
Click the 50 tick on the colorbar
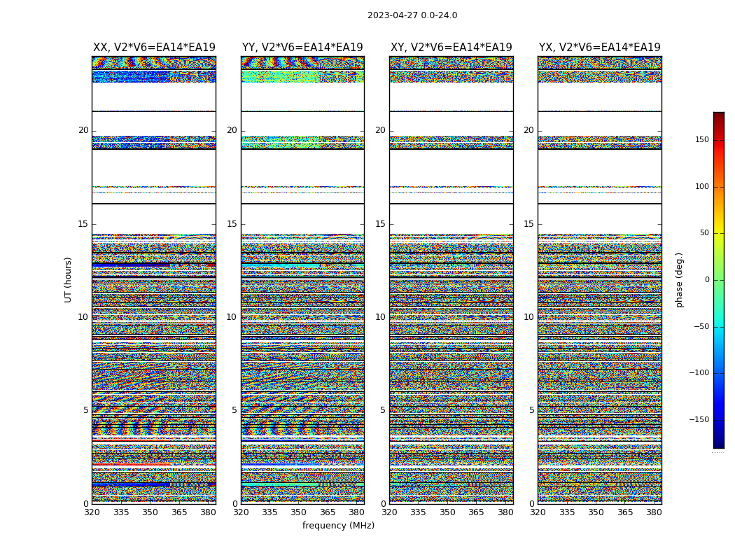coord(704,233)
